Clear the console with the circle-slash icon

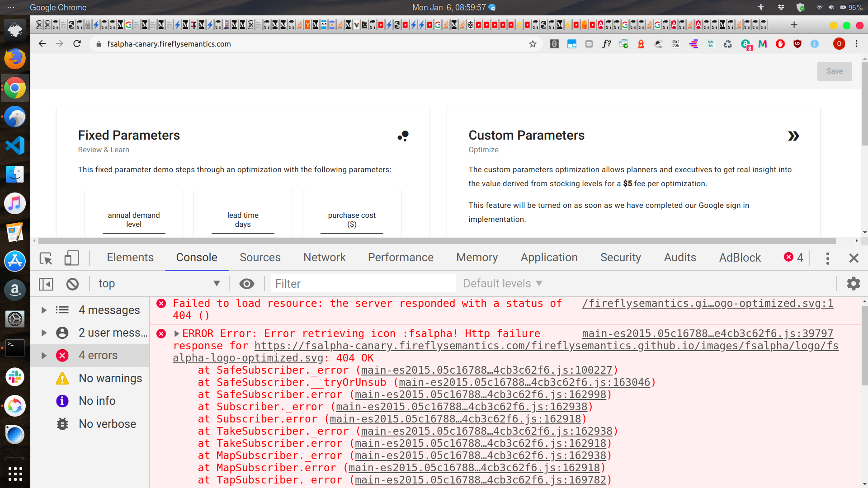pyautogui.click(x=72, y=284)
